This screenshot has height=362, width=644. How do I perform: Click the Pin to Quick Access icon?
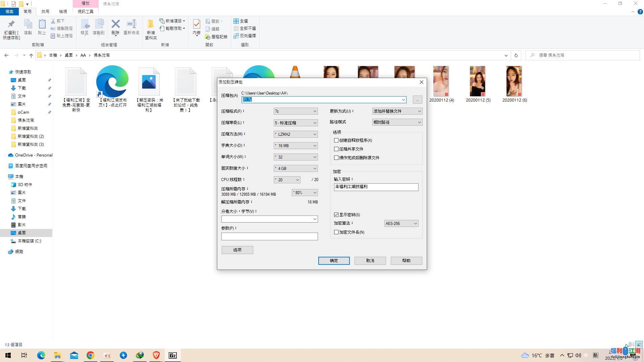pyautogui.click(x=11, y=24)
